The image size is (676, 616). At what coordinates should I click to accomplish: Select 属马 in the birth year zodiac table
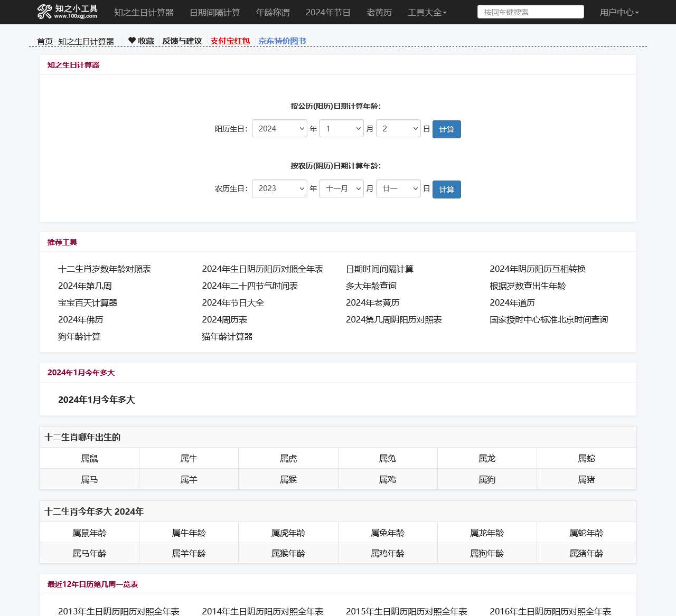pos(89,479)
